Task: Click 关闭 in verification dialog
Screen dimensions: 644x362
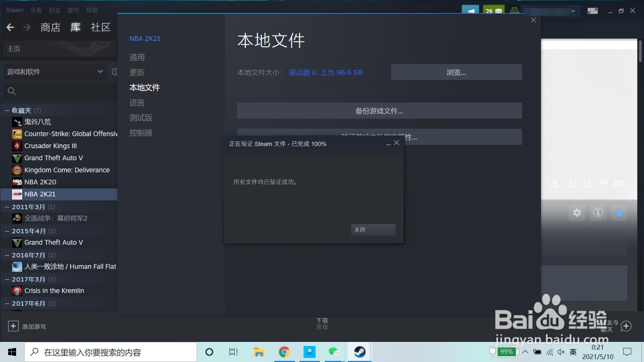Action: coord(373,230)
